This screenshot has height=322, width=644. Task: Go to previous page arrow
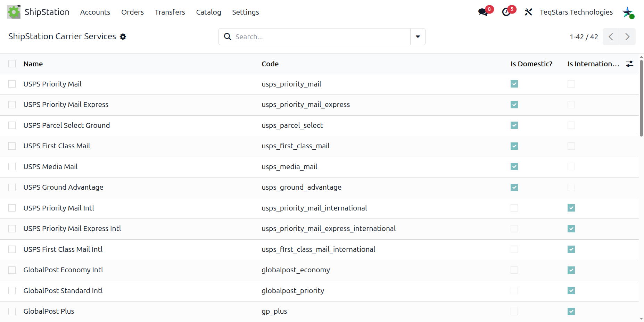(x=611, y=36)
